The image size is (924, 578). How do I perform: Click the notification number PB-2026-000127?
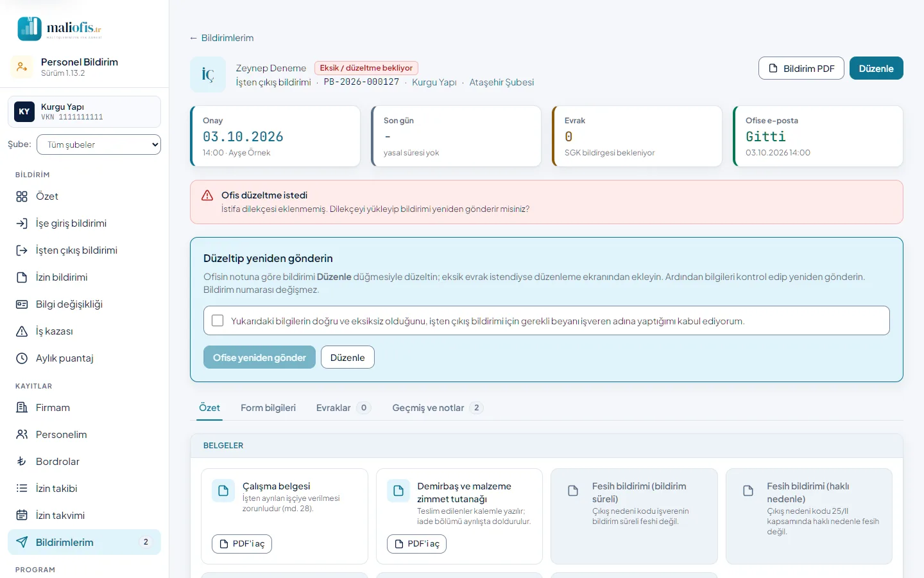(361, 82)
